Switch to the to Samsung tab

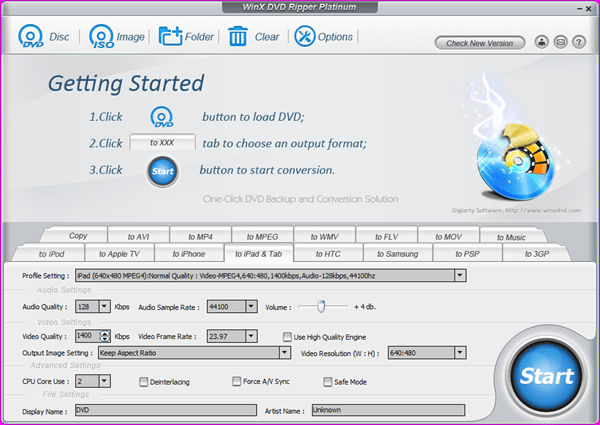[x=398, y=254]
